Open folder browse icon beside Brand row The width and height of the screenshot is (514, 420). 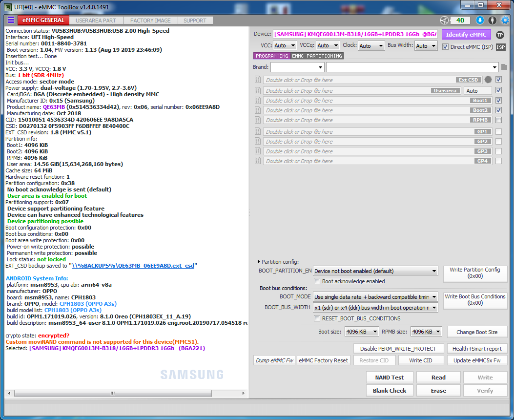tap(504, 67)
